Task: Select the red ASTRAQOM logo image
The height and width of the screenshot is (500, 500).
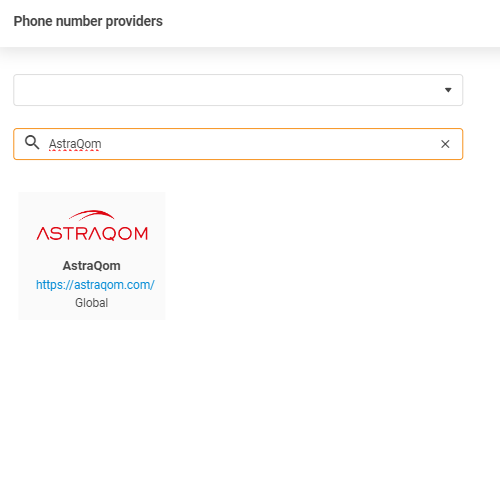Action: 92,225
